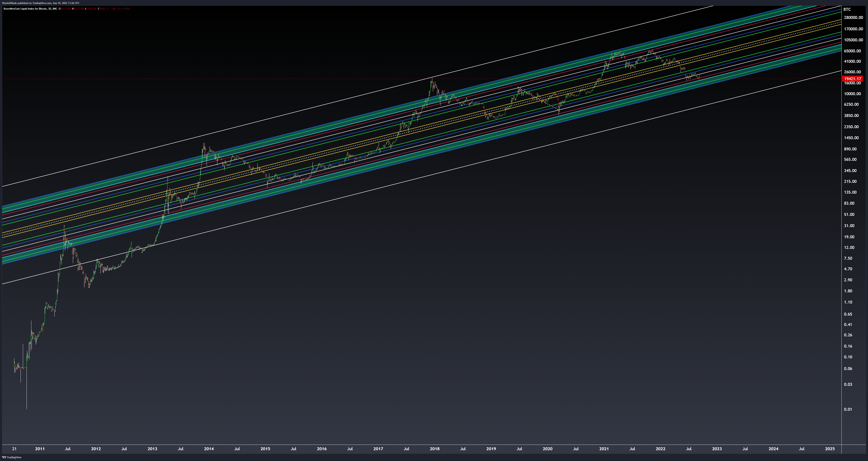Click the 105000.00 price axis label

pyautogui.click(x=853, y=40)
